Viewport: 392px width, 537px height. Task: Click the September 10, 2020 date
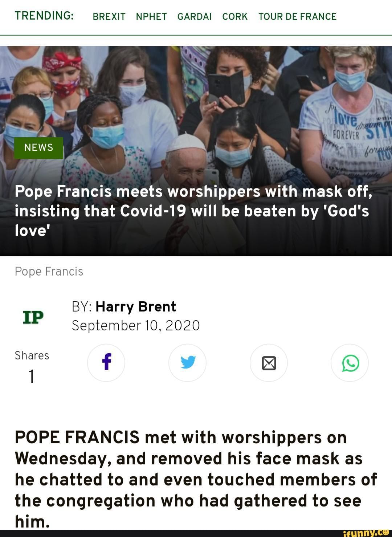tap(136, 326)
